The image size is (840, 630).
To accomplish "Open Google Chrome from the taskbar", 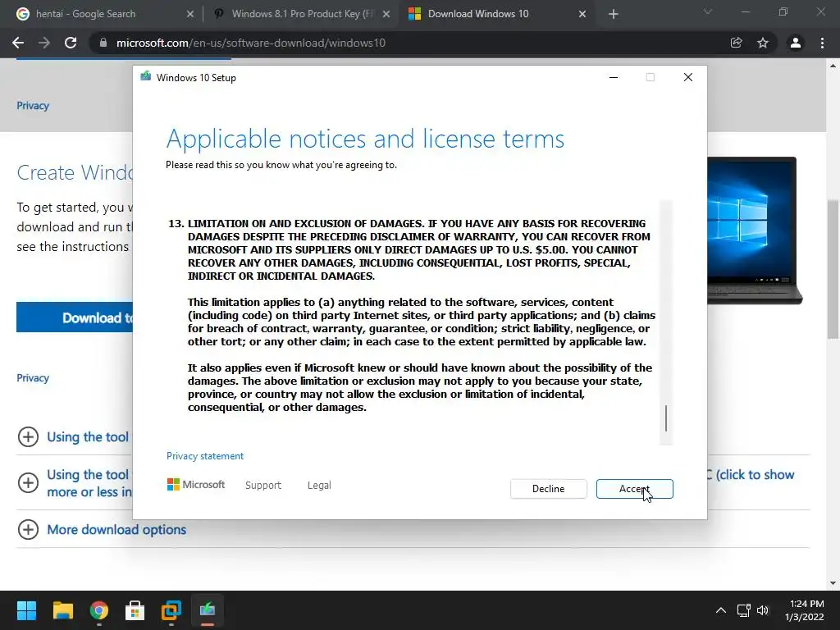I will (99, 609).
